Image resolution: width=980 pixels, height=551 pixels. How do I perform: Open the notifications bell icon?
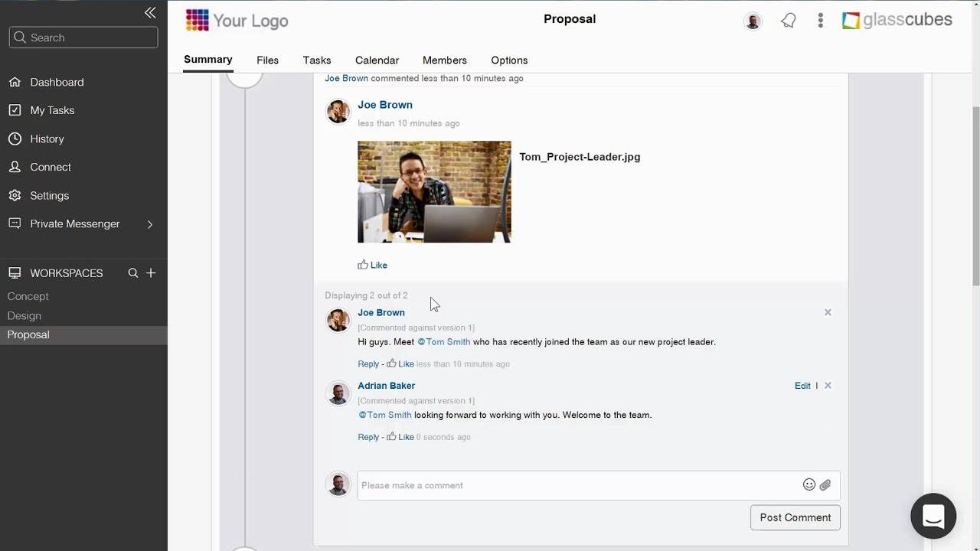point(789,21)
